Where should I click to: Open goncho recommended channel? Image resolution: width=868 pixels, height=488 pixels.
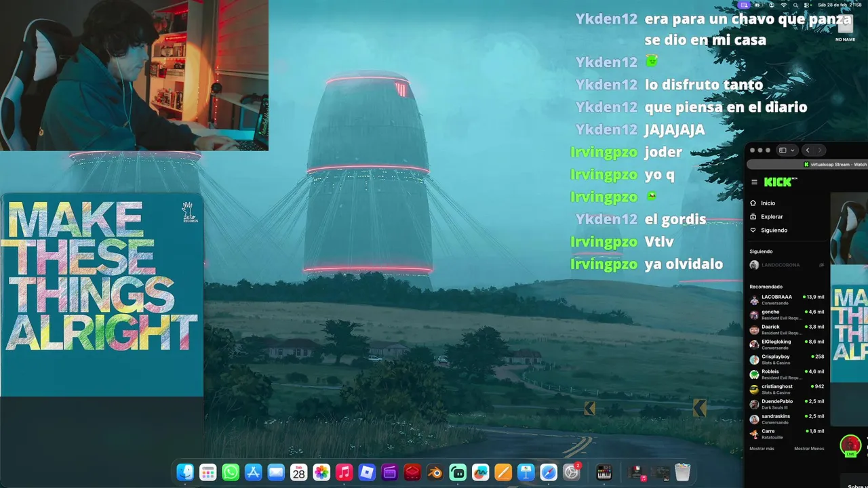(787, 314)
